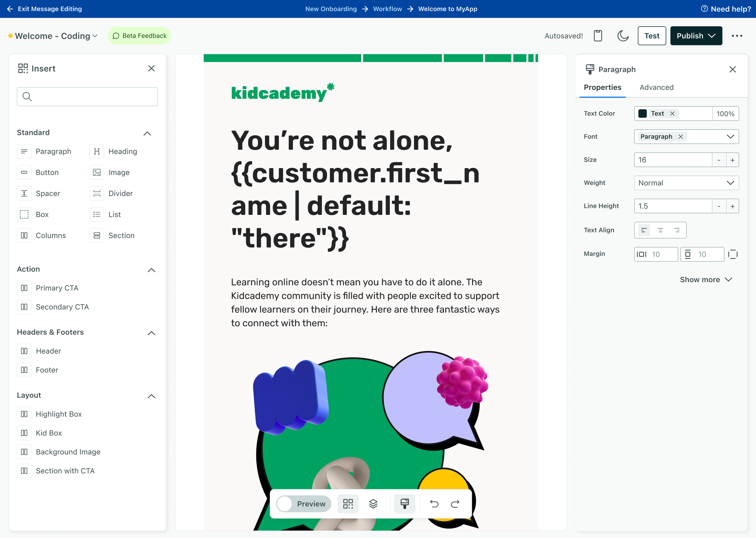The image size is (756, 538).
Task: Click the horizontal Margin field
Action: coord(656,254)
